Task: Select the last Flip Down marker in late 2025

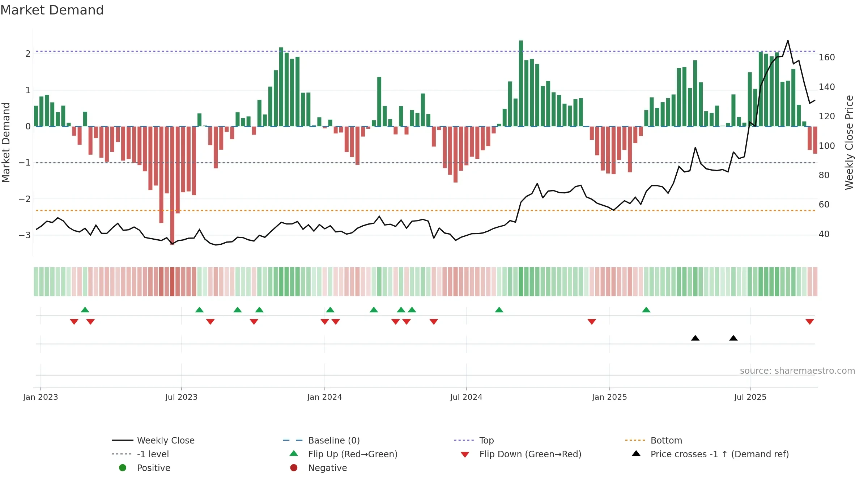Action: tap(809, 322)
